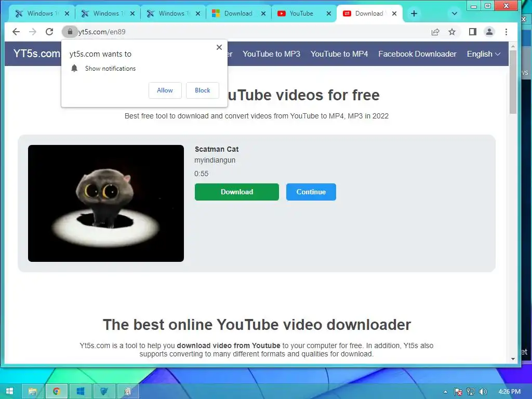Go back with the browser back arrow

click(16, 32)
